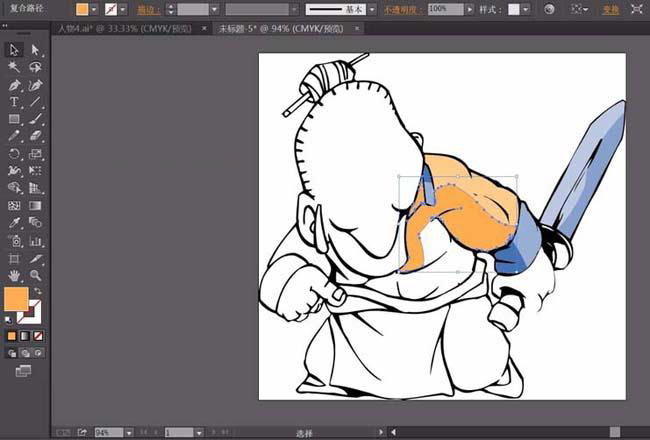
Task: Select the Zoom tool
Action: (x=35, y=275)
